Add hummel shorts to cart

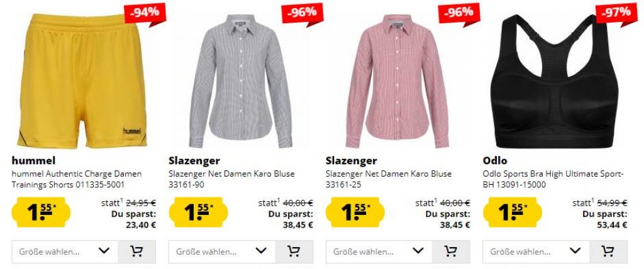click(136, 251)
